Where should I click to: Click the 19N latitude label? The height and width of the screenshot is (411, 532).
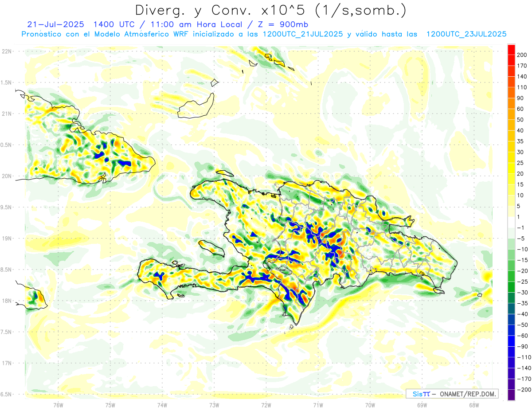pyautogui.click(x=6, y=238)
